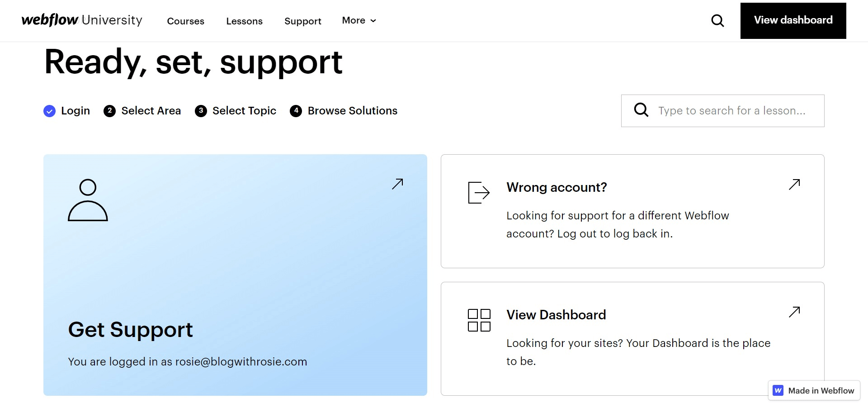
Task: Click arrow icon on Get Support card
Action: point(397,184)
